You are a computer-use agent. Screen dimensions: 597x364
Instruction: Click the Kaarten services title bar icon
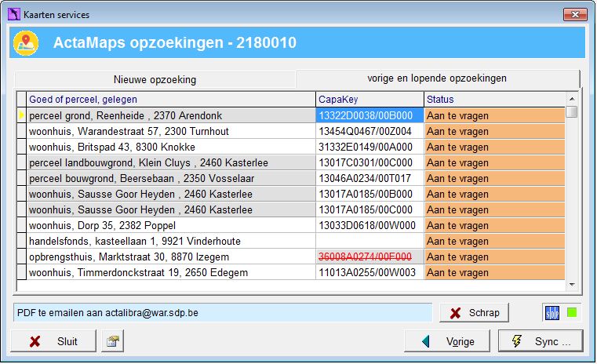pyautogui.click(x=14, y=14)
